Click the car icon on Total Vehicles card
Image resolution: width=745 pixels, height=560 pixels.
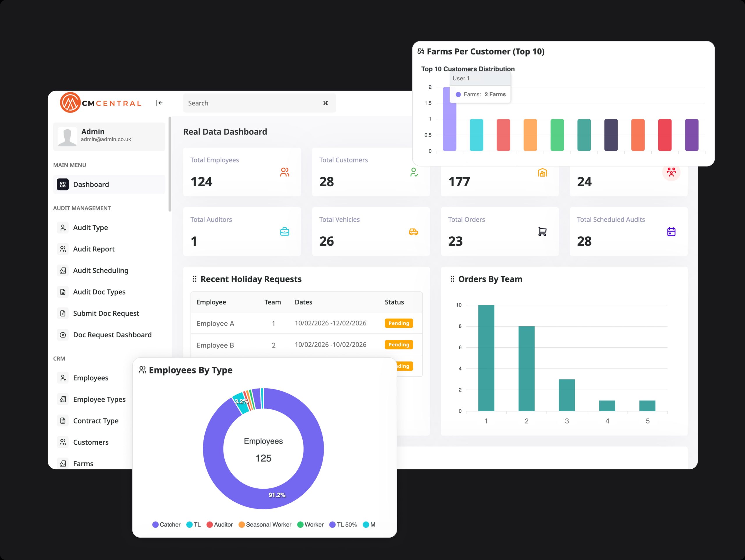coord(414,231)
